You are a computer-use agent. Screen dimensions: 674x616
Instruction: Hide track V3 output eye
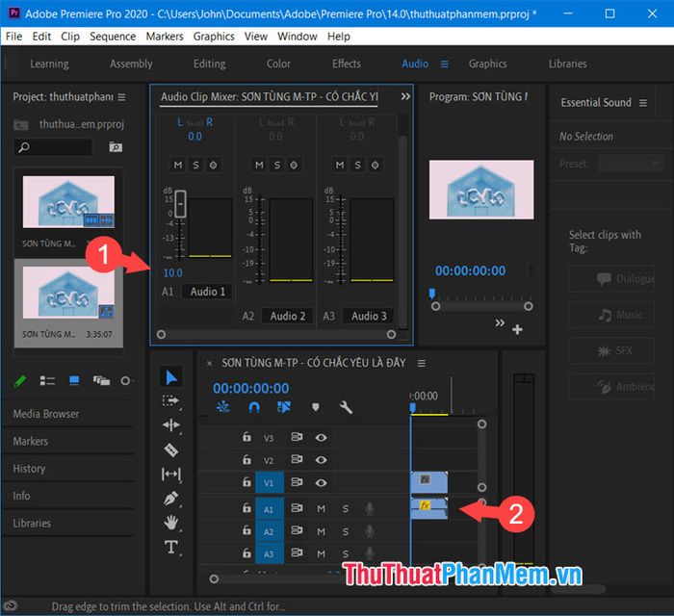tap(321, 438)
